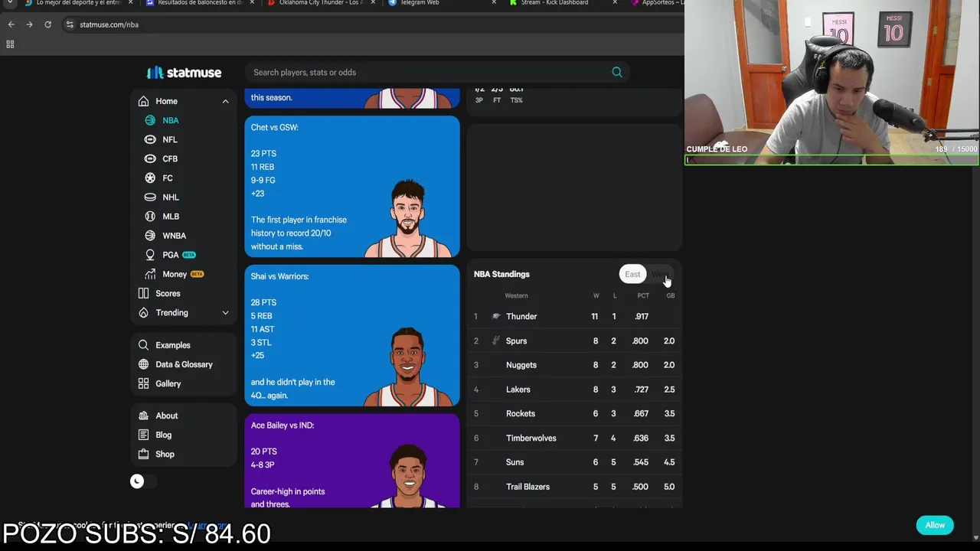Open Trail Blazers team in standings
The height and width of the screenshot is (551, 980).
click(x=528, y=487)
